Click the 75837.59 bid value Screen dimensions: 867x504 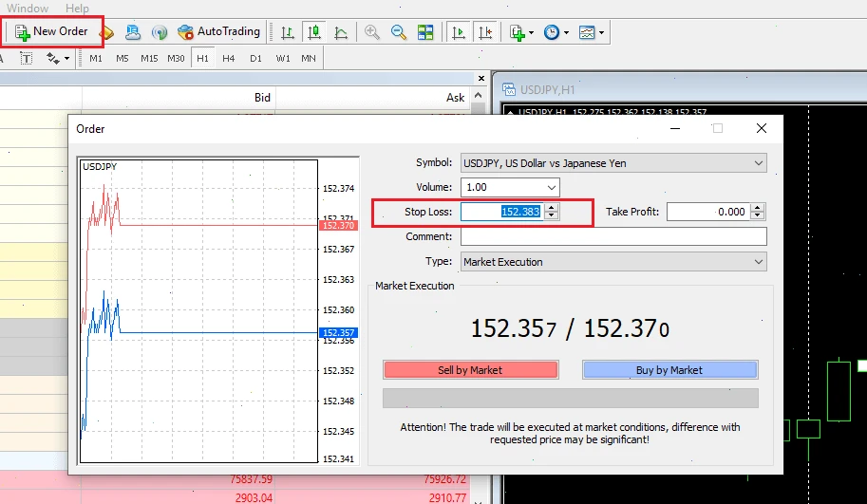(251, 479)
